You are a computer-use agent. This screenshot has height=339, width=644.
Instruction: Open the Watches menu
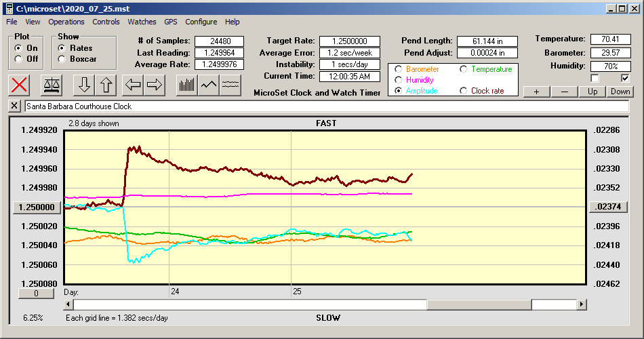[x=142, y=22]
